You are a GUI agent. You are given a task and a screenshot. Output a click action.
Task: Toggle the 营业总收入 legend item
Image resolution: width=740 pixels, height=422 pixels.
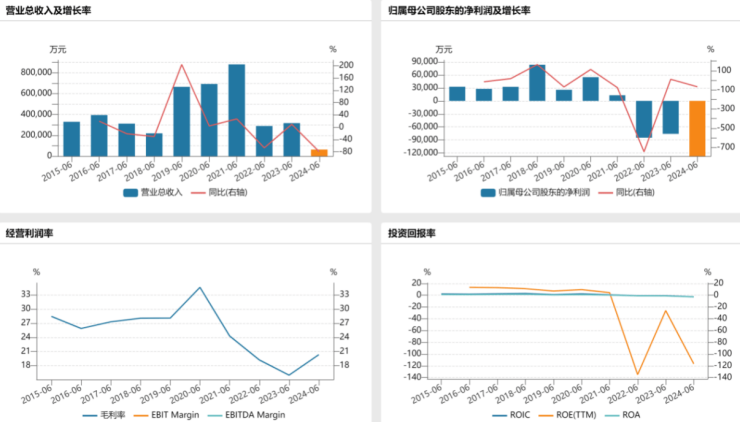(x=152, y=193)
